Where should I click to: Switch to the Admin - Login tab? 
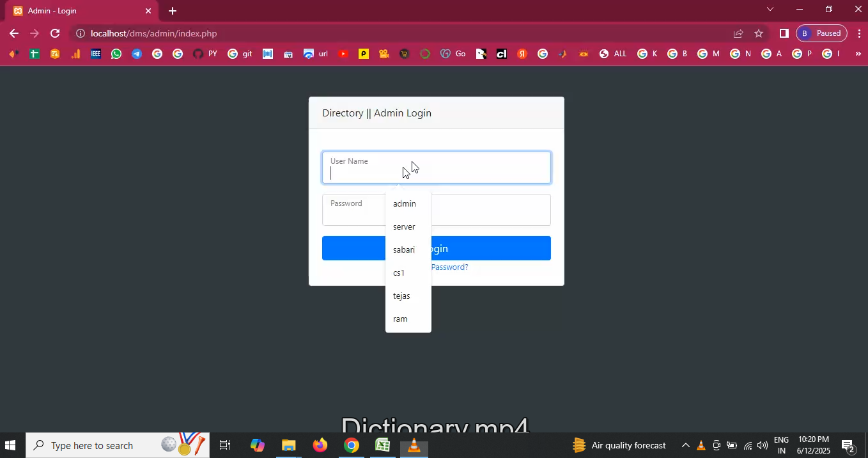77,11
